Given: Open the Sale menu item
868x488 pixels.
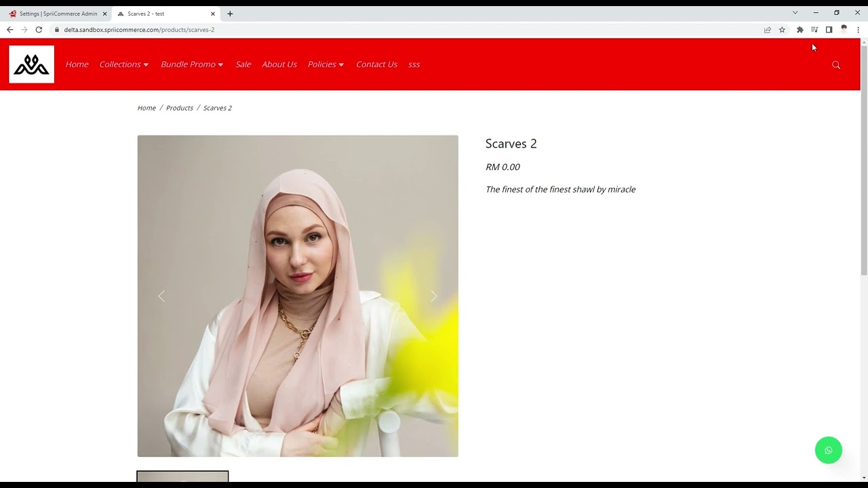Looking at the screenshot, I should tap(243, 64).
